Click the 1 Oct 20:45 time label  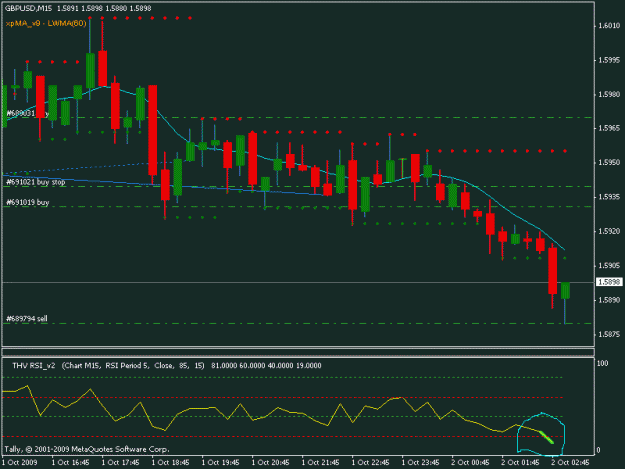tap(270, 463)
